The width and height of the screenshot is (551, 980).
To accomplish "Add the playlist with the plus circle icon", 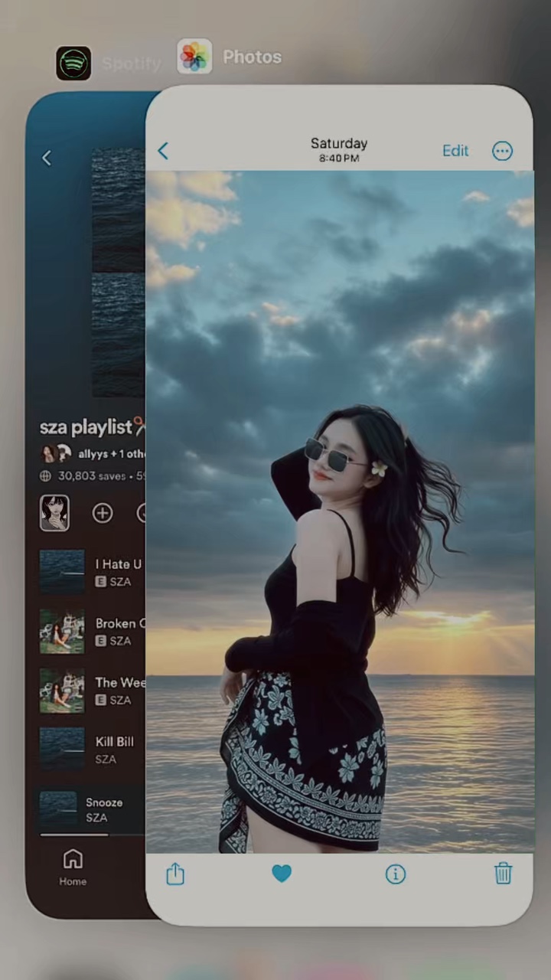I will tap(103, 513).
